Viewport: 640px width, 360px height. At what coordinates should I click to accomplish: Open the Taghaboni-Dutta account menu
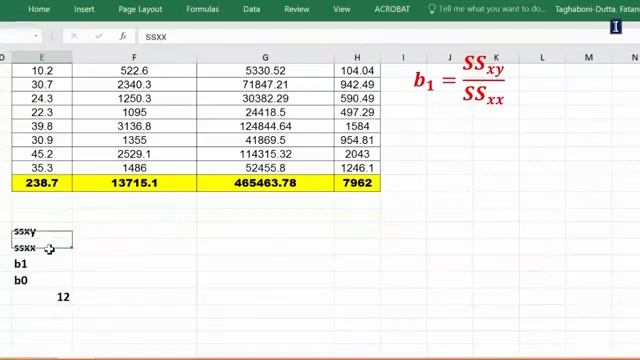click(x=597, y=9)
